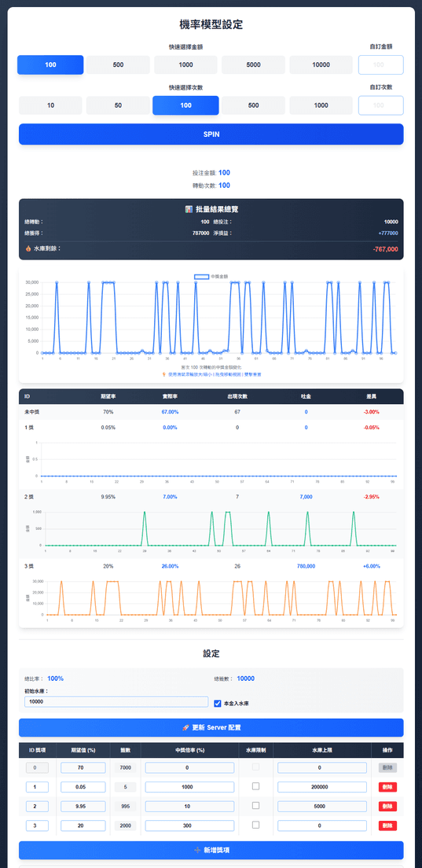Click 未中獎 actual rate 67.00%

pos(170,412)
